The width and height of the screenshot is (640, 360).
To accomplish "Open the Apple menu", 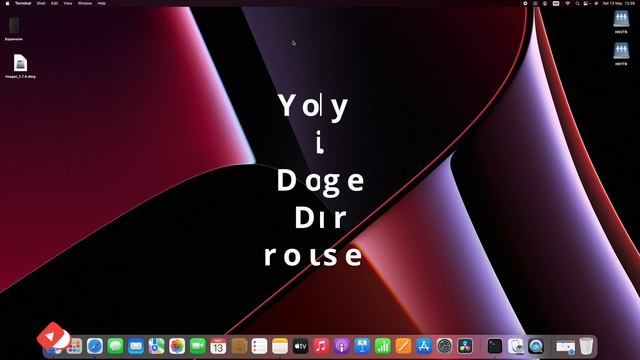I will (x=7, y=3).
